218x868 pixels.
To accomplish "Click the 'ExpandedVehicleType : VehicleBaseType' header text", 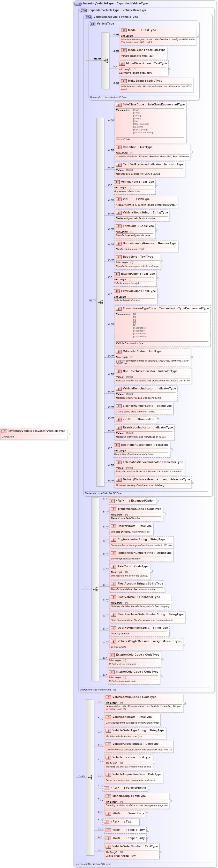I will [117, 10].
